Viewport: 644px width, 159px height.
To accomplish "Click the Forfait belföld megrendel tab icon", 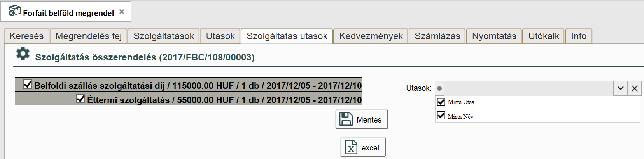I will click(x=14, y=11).
